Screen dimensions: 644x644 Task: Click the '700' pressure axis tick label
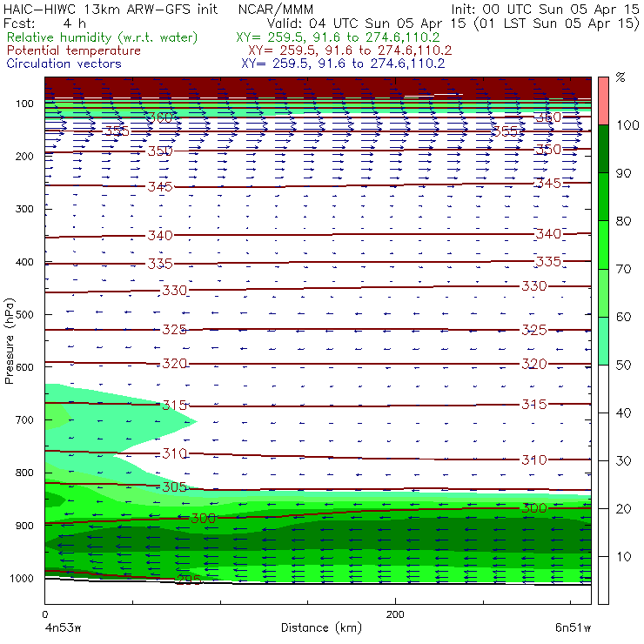24,419
